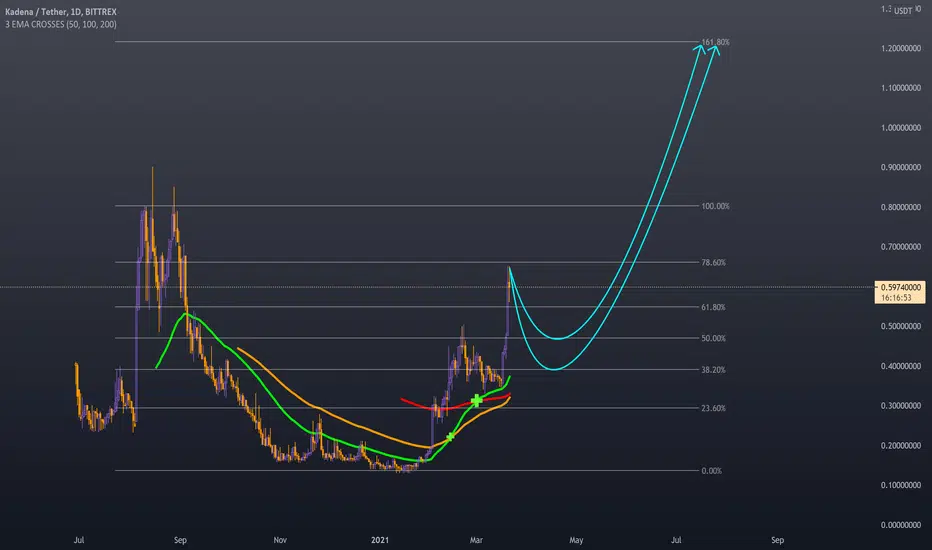Click the Nov label on time axis
The height and width of the screenshot is (550, 932).
(x=280, y=540)
